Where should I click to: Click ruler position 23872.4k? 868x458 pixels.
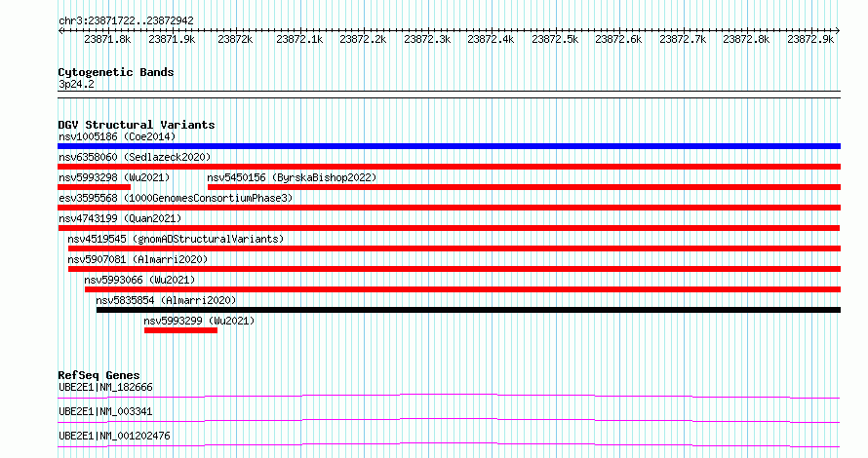pyautogui.click(x=491, y=39)
